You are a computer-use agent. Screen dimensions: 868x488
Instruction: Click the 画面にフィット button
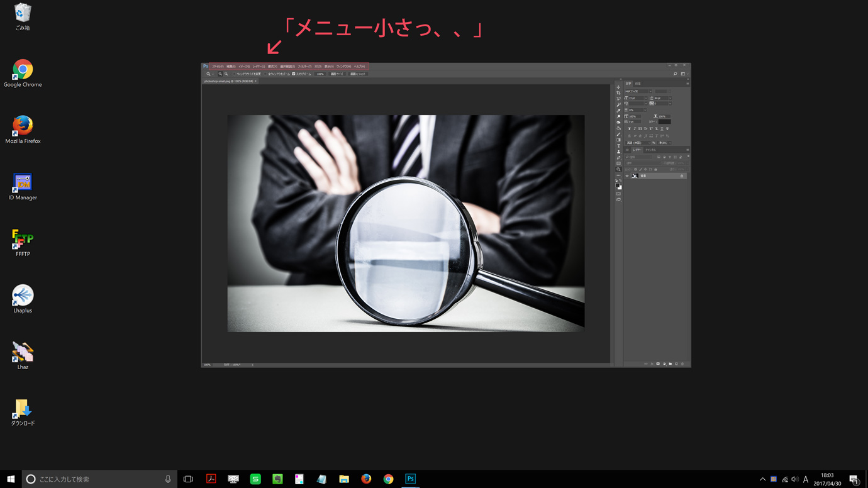pos(358,74)
